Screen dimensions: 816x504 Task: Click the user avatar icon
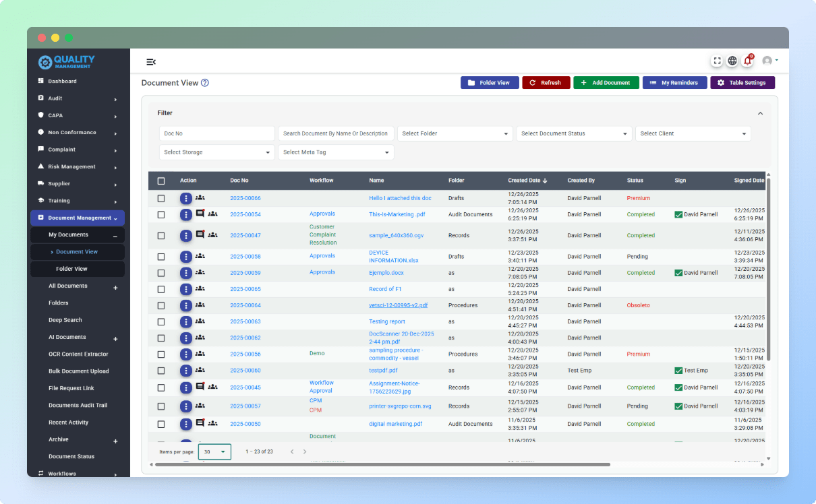[767, 61]
